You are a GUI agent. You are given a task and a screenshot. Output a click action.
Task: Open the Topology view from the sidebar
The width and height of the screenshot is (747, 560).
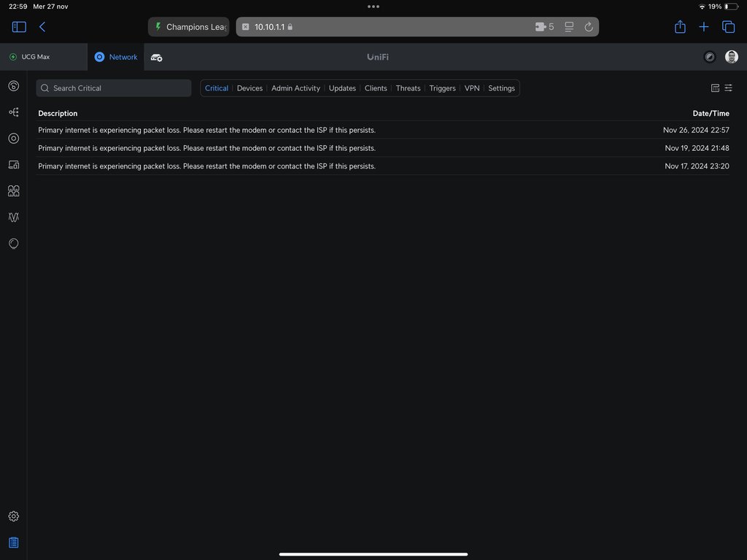[13, 112]
